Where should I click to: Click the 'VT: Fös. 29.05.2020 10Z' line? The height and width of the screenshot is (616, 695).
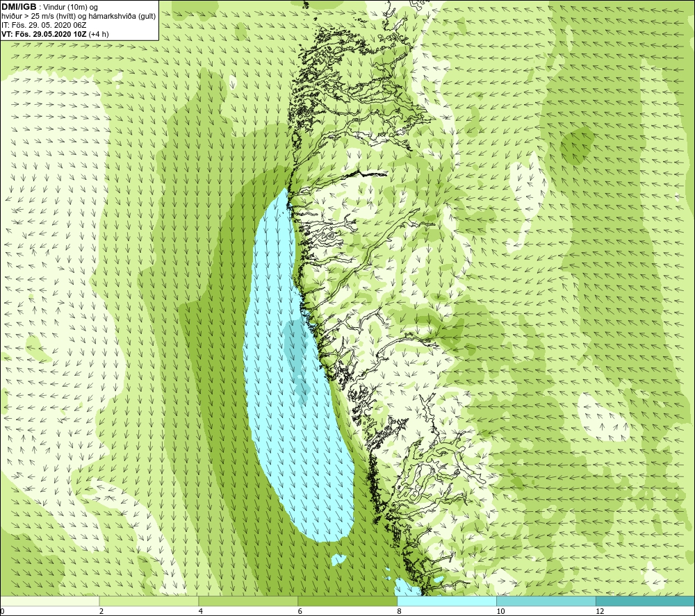point(44,34)
